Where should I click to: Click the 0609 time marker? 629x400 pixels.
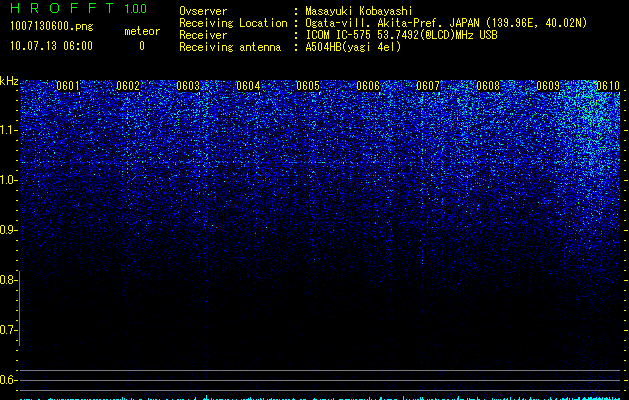pos(548,86)
